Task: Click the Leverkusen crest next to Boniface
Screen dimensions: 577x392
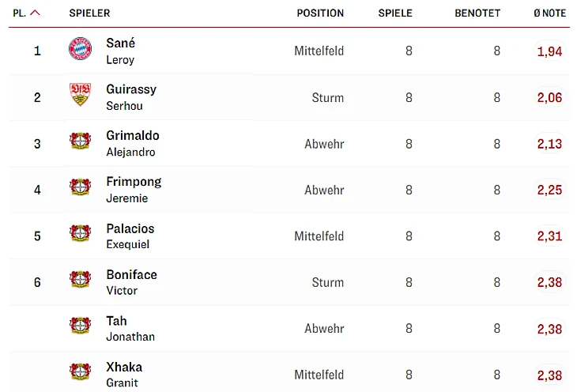Action: (80, 281)
